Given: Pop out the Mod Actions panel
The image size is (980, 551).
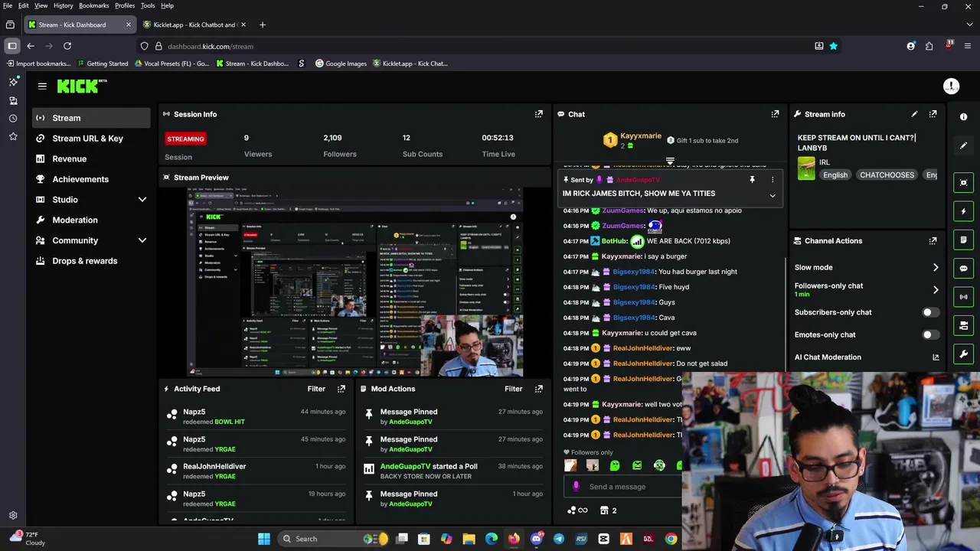Looking at the screenshot, I should pyautogui.click(x=538, y=389).
